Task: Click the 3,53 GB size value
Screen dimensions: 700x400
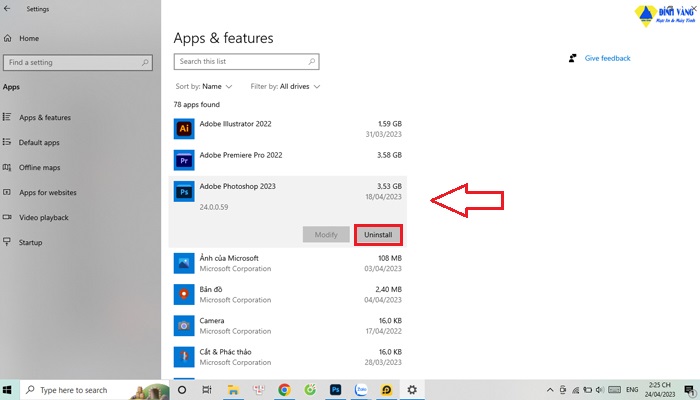Action: click(x=389, y=186)
